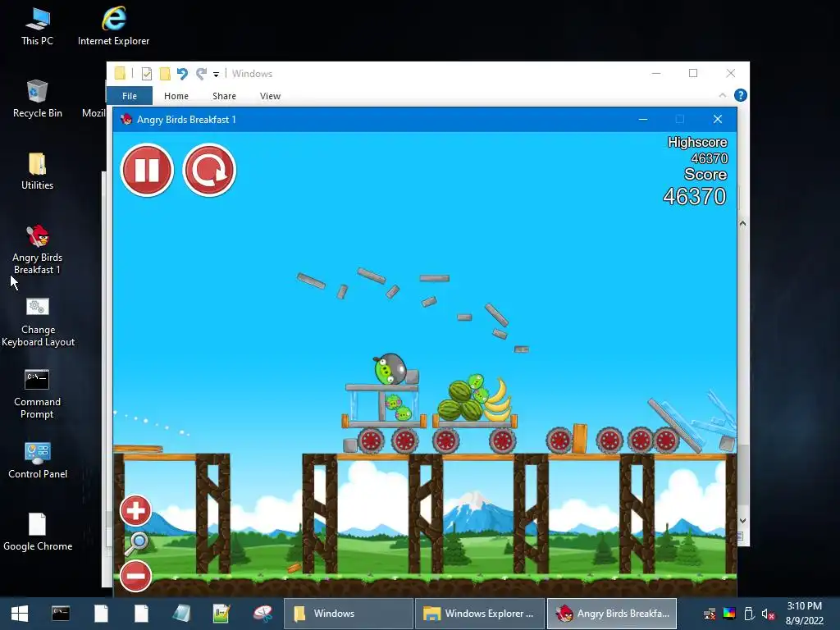Viewport: 840px width, 630px height.
Task: Open Command Prompt from the taskbar
Action: (x=61, y=614)
